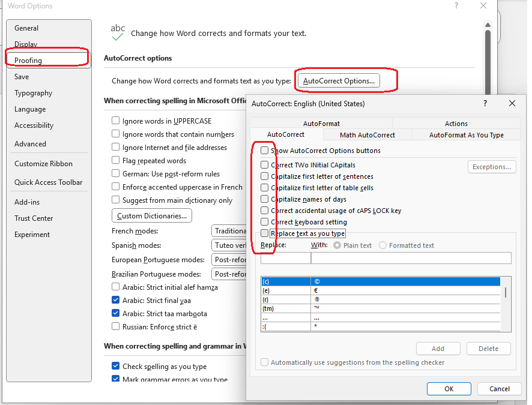Select the (tm) trademark replacement row

pyautogui.click(x=380, y=308)
